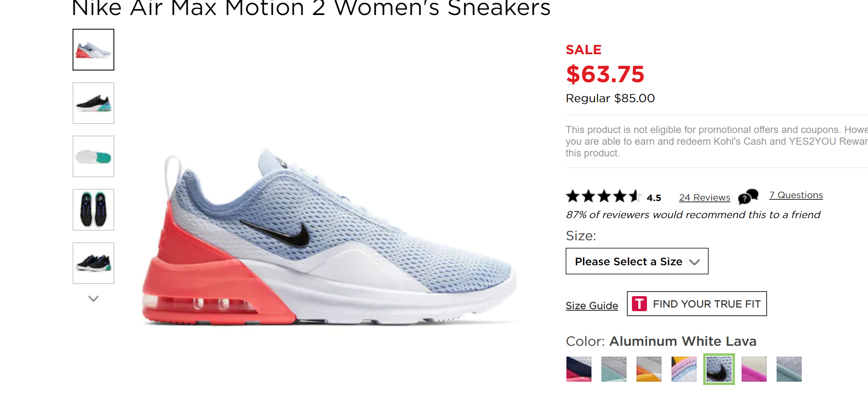Select the blue-gray color swatch at the end
The width and height of the screenshot is (868, 400).
point(789,369)
